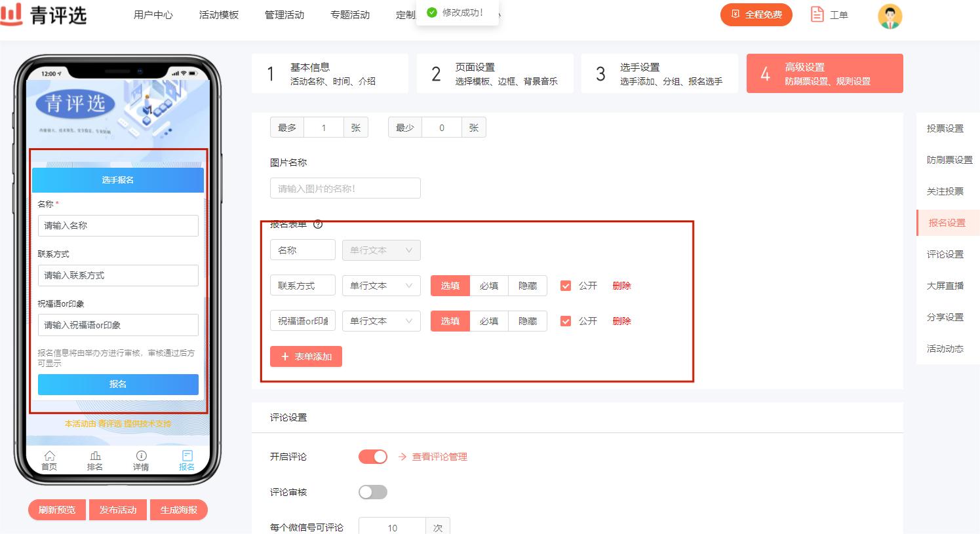
Task: Open the 单行文本 dropdown for 祝福语or印象
Action: pyautogui.click(x=381, y=320)
